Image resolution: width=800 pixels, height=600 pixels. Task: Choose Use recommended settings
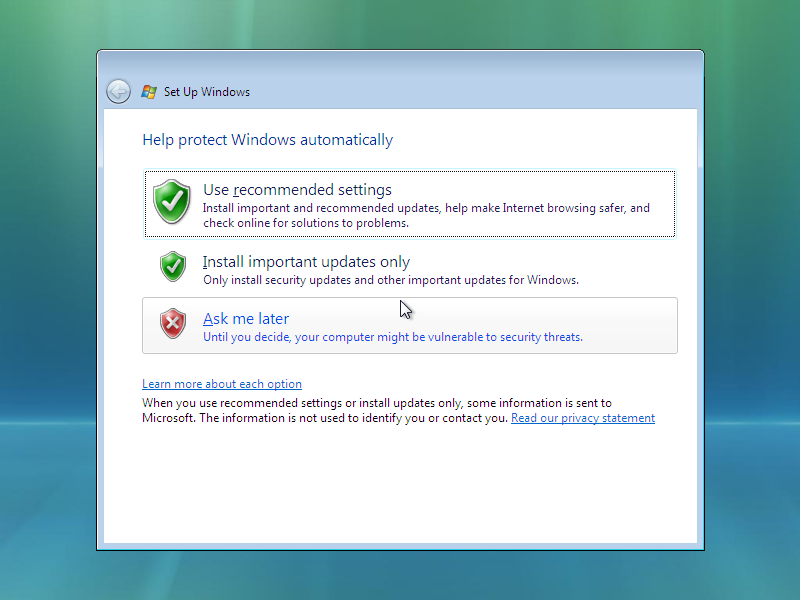click(410, 204)
